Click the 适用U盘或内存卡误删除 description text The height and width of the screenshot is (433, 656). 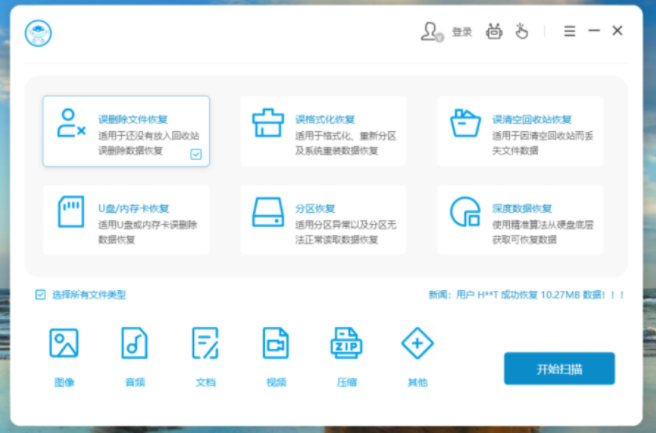(148, 225)
